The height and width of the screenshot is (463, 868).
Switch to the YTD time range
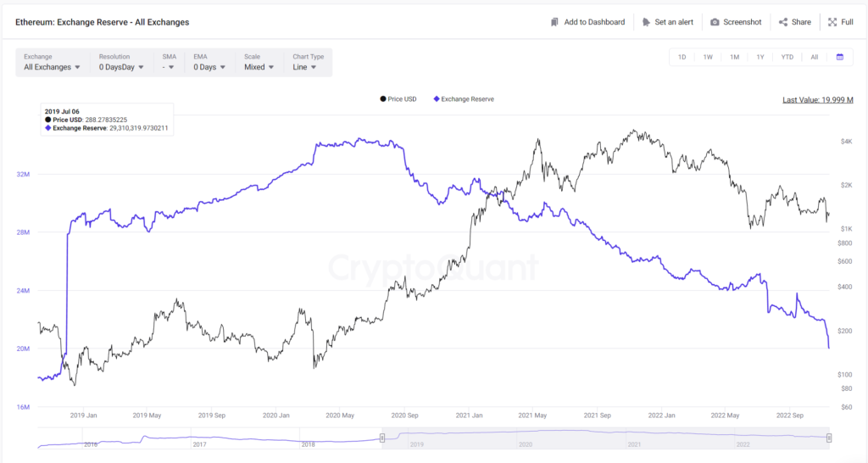pos(787,57)
